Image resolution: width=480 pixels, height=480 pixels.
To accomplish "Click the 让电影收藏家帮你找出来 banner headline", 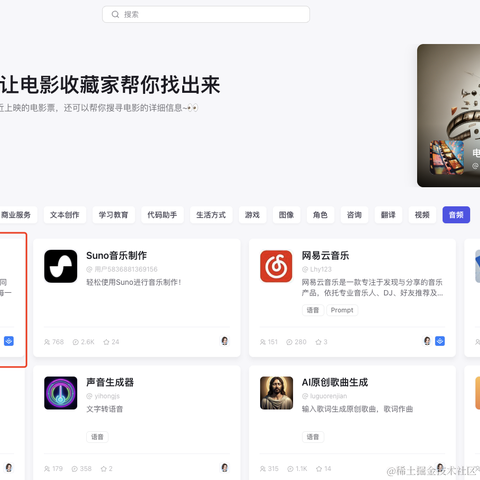I will (x=110, y=85).
